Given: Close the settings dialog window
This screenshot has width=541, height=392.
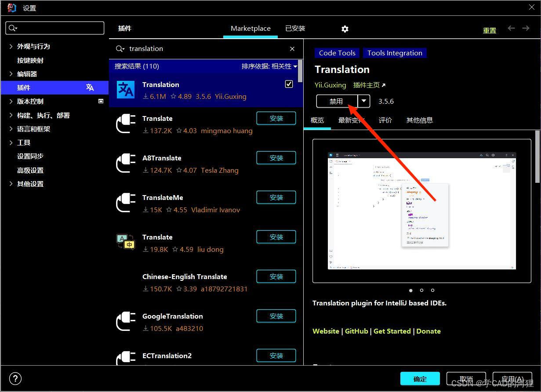Looking at the screenshot, I should click(x=531, y=7).
